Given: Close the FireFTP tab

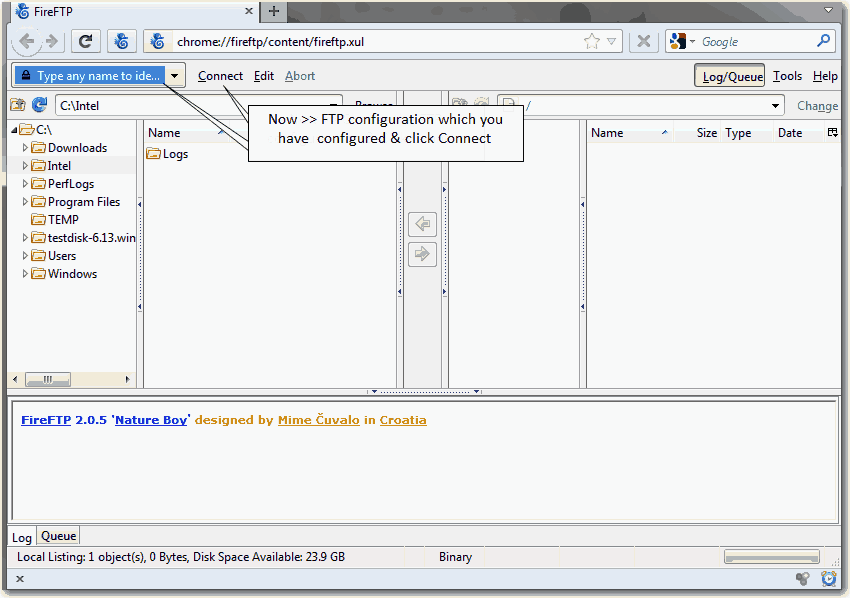Looking at the screenshot, I should 249,11.
